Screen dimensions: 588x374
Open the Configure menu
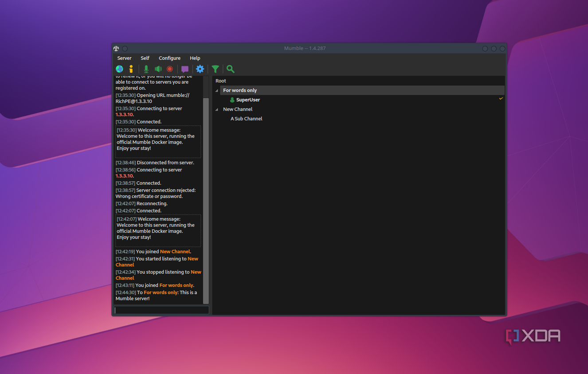[x=169, y=58]
